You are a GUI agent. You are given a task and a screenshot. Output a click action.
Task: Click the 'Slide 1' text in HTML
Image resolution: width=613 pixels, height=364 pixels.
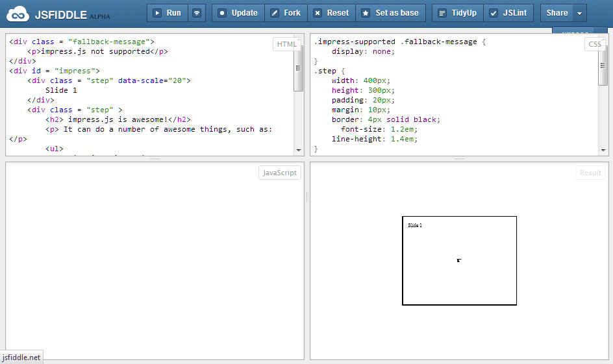tap(61, 90)
